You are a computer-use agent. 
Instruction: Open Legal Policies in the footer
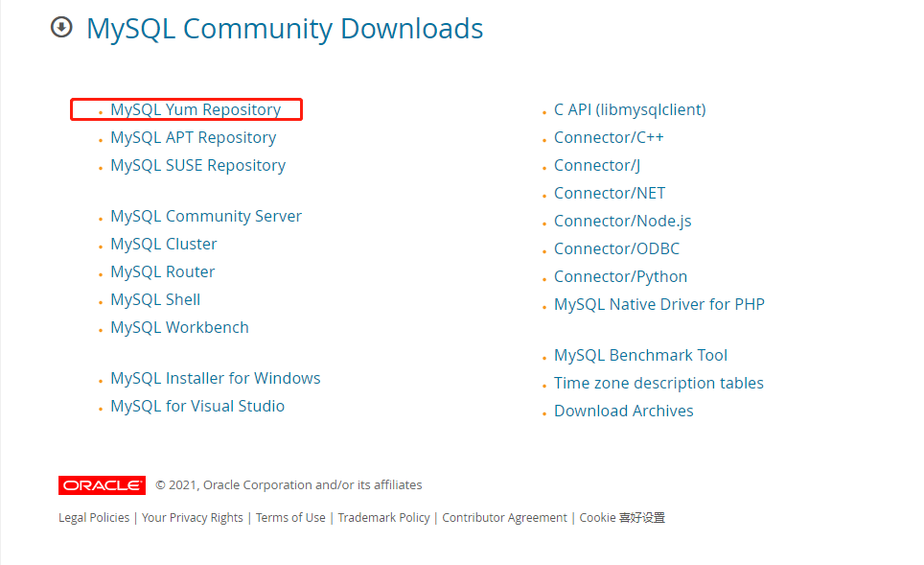(x=94, y=517)
